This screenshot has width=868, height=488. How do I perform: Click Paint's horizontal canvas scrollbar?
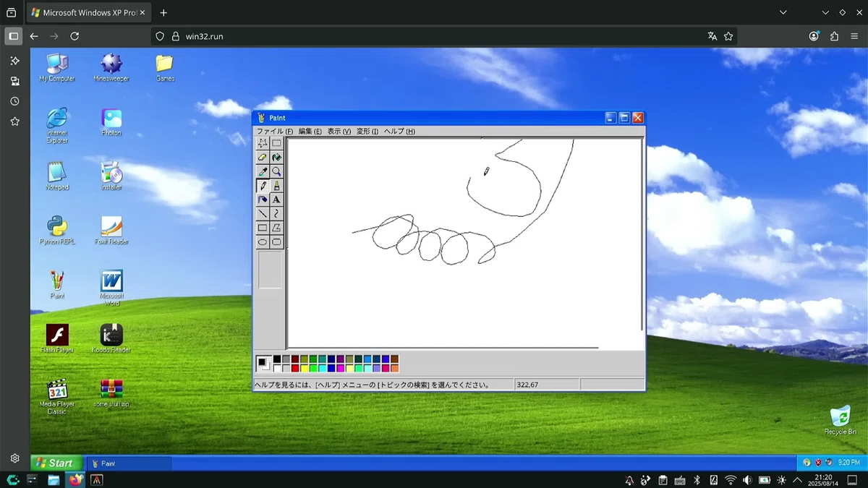pyautogui.click(x=443, y=348)
